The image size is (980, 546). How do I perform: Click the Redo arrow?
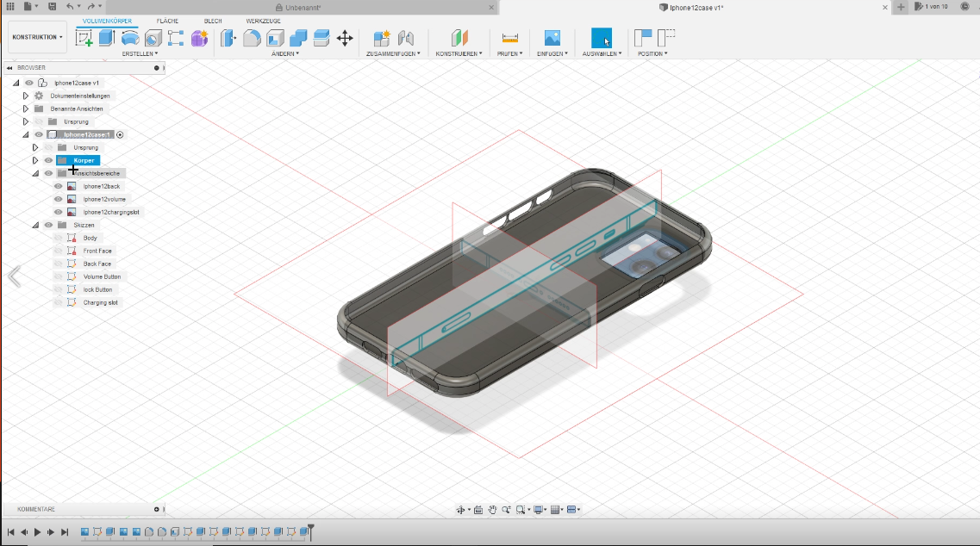[91, 6]
